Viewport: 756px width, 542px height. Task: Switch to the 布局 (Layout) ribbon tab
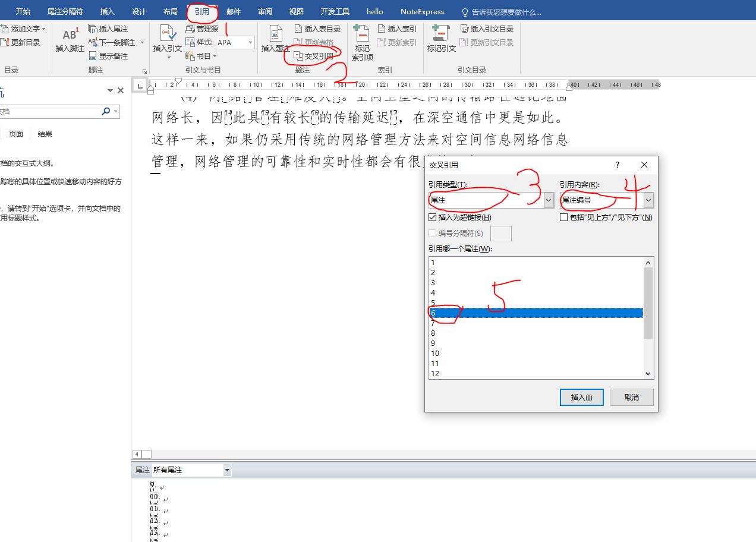(170, 11)
